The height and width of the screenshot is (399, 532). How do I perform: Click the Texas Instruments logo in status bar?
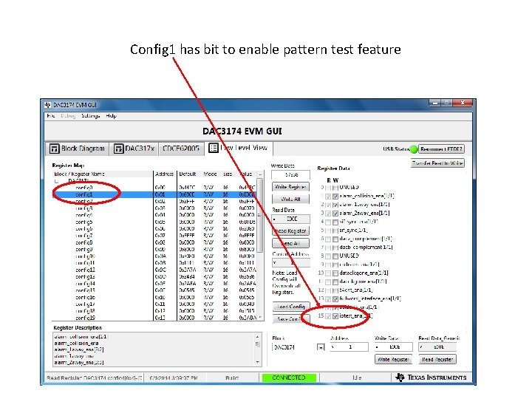[432, 378]
